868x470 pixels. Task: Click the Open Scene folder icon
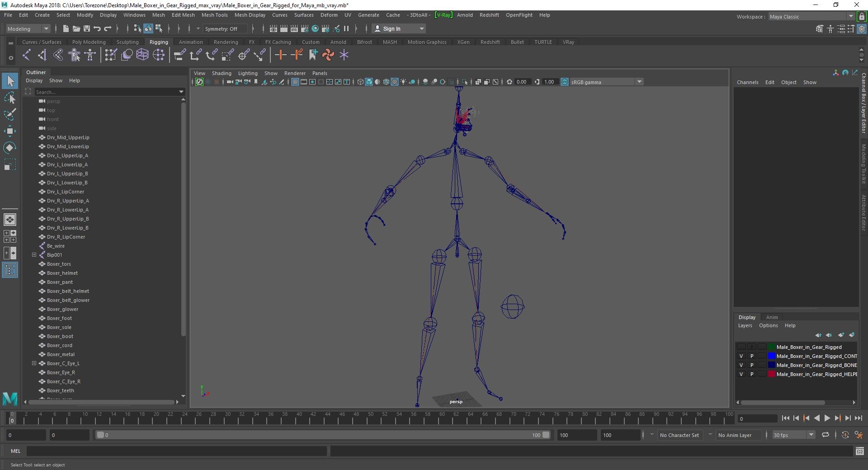76,28
